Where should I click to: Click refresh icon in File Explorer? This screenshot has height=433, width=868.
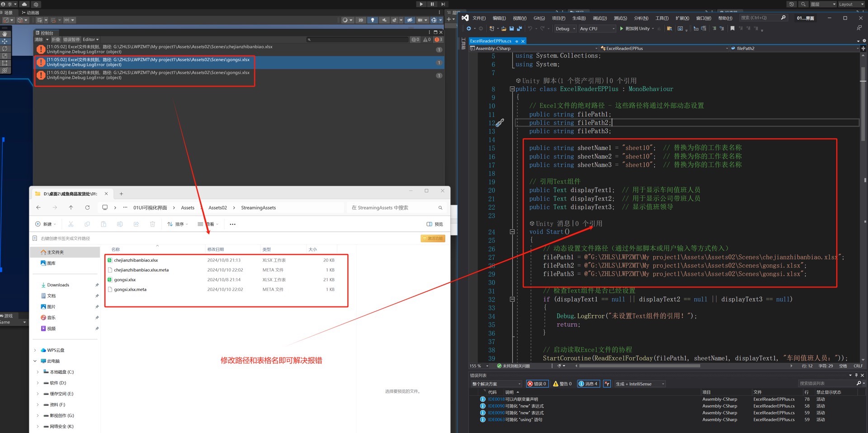click(x=87, y=207)
